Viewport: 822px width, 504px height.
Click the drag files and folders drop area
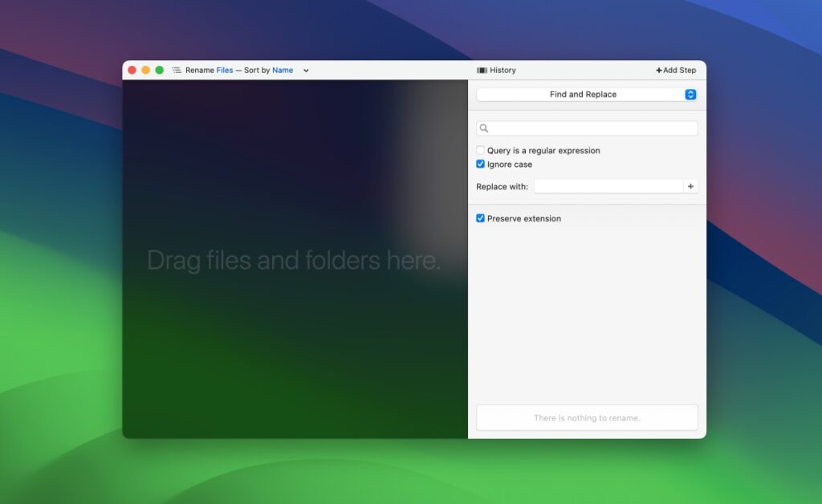(x=294, y=259)
